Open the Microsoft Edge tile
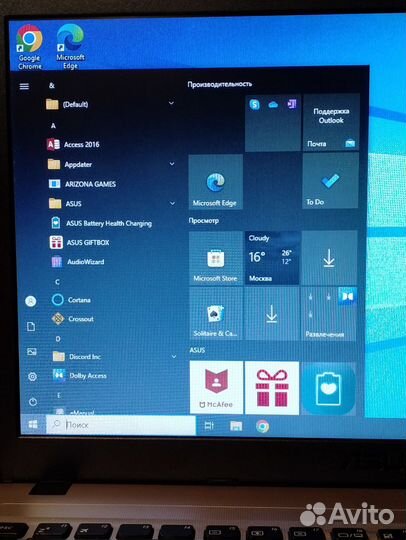Viewport: 406px width, 540px height. click(216, 181)
